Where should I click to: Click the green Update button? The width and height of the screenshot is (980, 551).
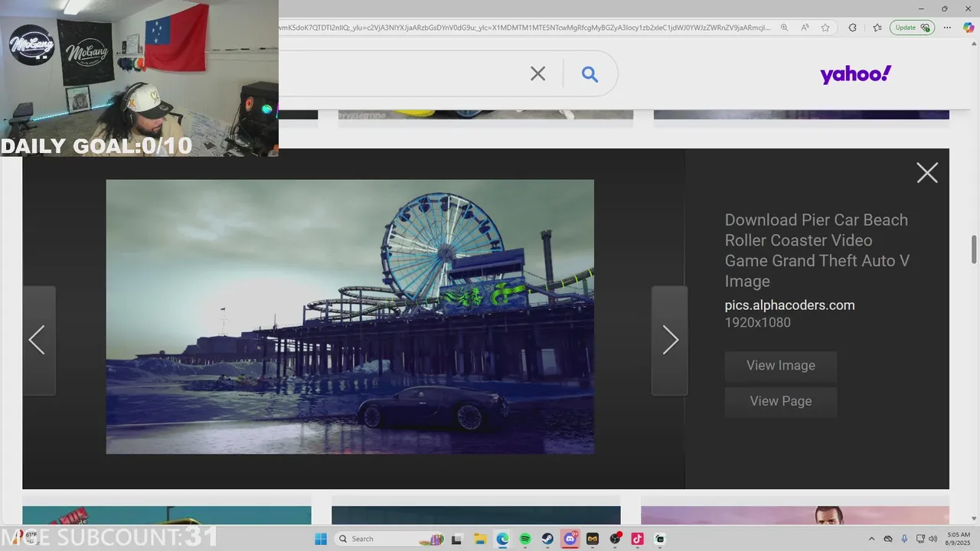[x=913, y=28]
